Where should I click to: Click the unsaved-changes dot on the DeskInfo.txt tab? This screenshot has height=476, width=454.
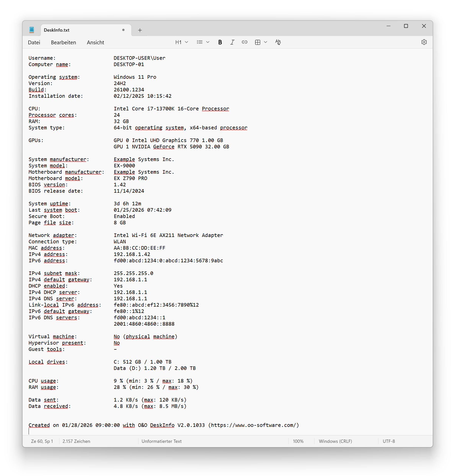[123, 30]
